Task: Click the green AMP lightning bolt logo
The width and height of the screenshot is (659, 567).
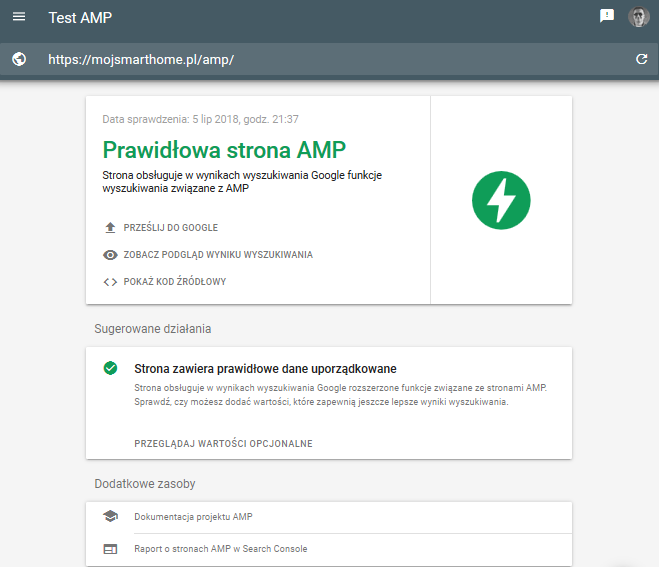Action: point(501,200)
